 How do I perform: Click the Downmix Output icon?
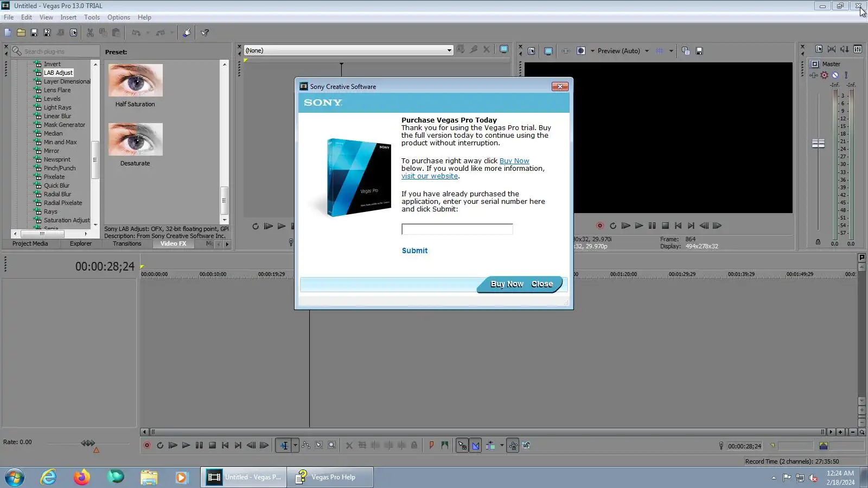coord(832,49)
